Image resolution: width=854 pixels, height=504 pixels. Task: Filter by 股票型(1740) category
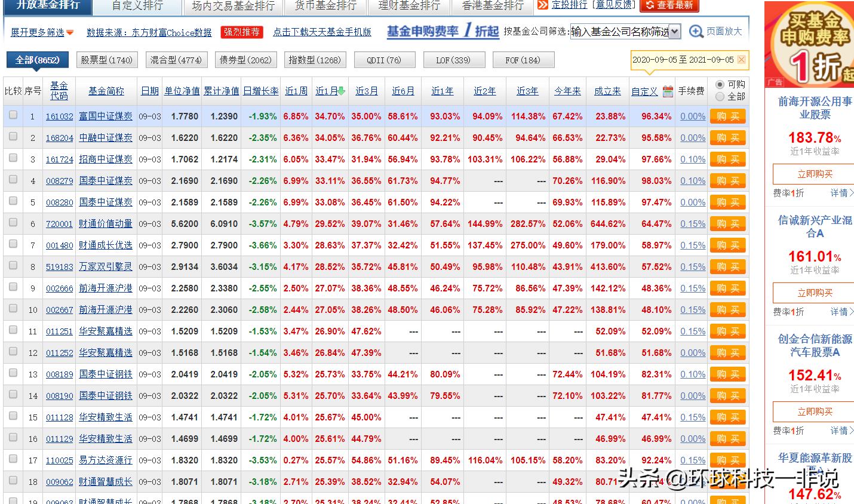pyautogui.click(x=107, y=60)
